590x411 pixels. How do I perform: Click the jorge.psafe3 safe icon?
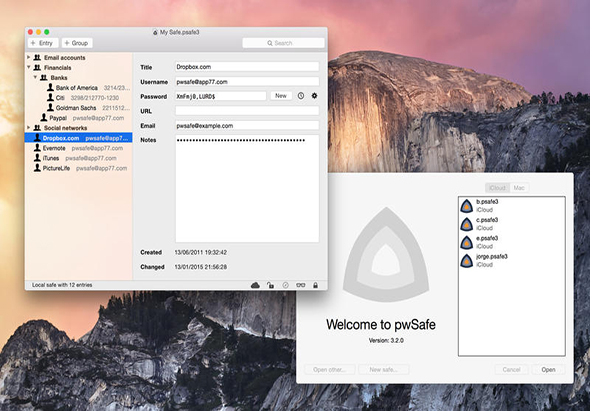pos(467,261)
